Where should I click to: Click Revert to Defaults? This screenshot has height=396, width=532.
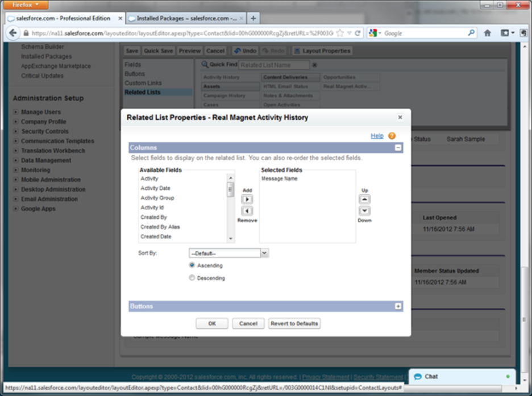(294, 323)
